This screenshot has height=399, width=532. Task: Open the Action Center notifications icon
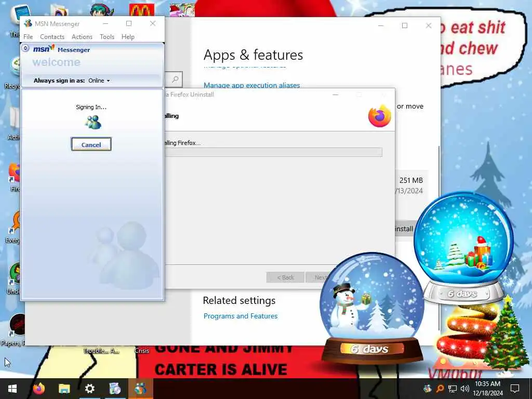(515, 389)
